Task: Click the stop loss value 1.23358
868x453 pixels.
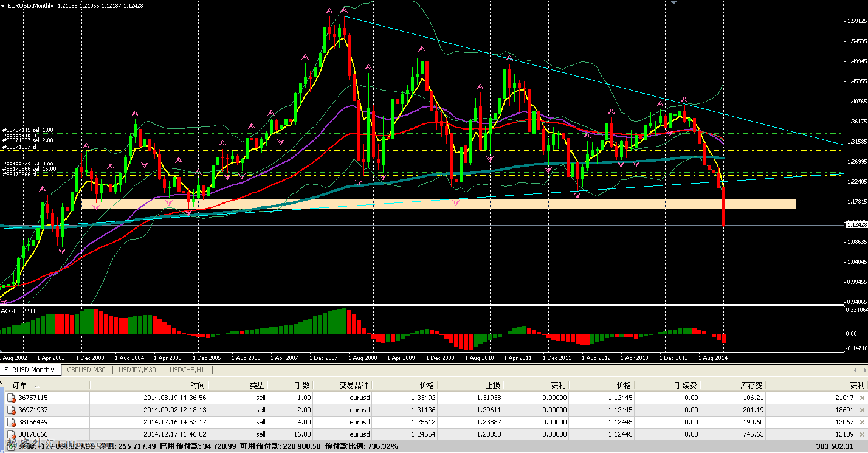Action: pos(489,434)
